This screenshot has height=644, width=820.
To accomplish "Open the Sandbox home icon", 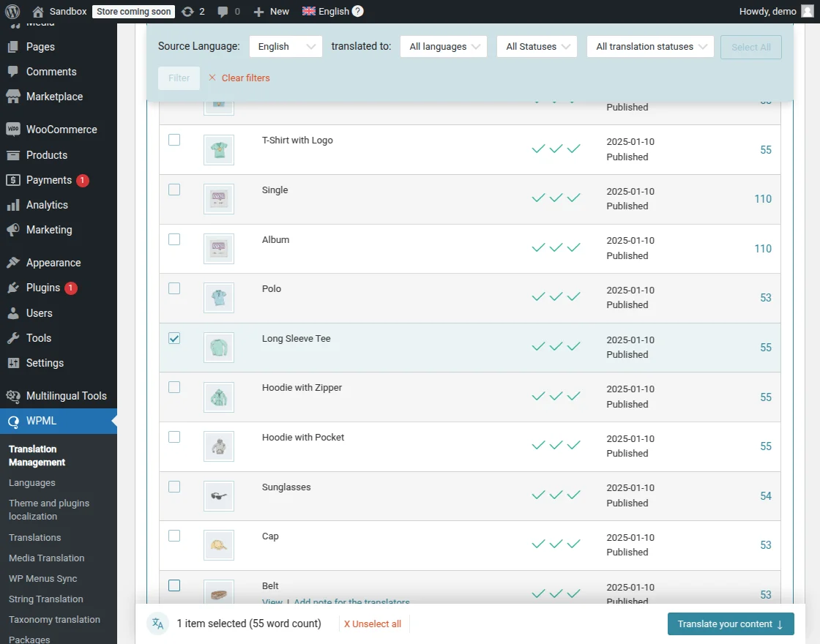I will [x=38, y=11].
